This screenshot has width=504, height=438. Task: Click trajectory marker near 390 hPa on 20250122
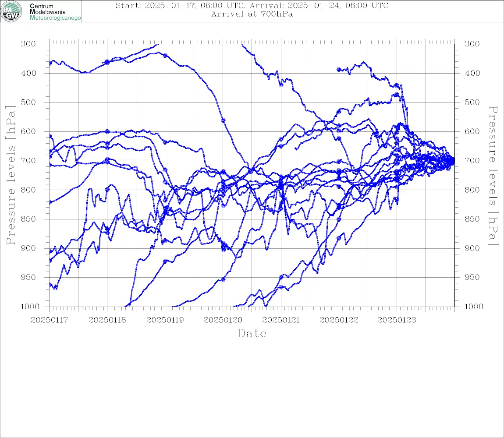pos(339,69)
